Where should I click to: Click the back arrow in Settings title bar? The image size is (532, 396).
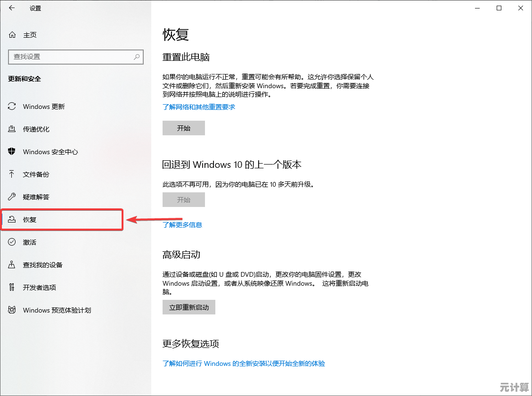tap(12, 8)
